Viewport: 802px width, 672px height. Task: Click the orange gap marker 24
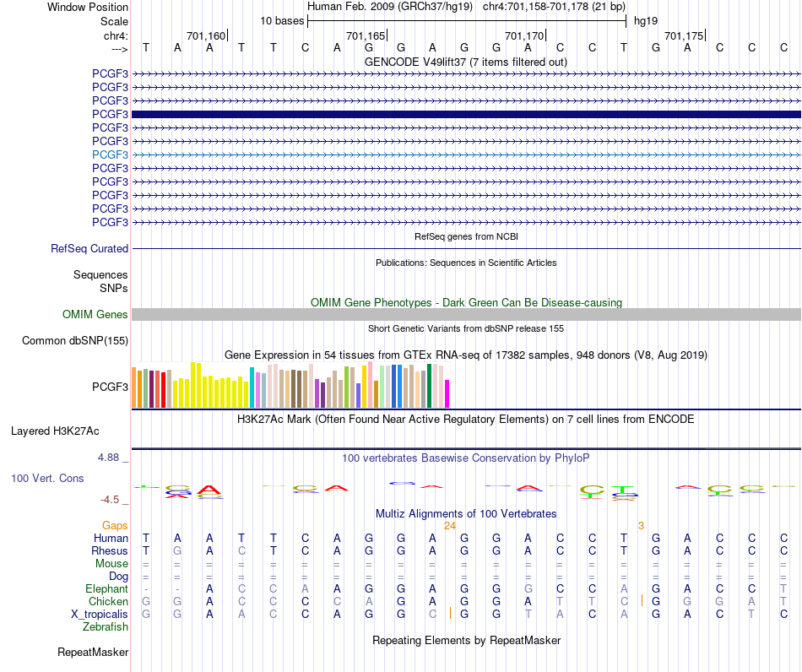click(x=450, y=526)
